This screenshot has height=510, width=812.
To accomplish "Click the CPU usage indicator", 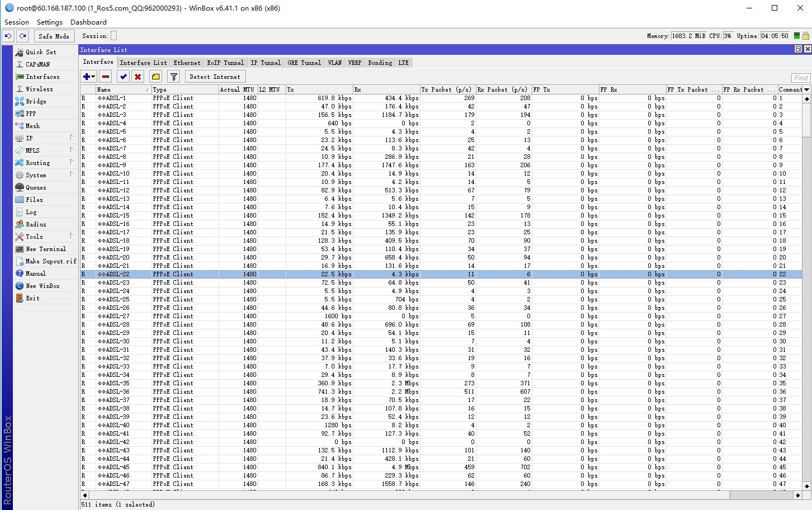I will pos(728,36).
